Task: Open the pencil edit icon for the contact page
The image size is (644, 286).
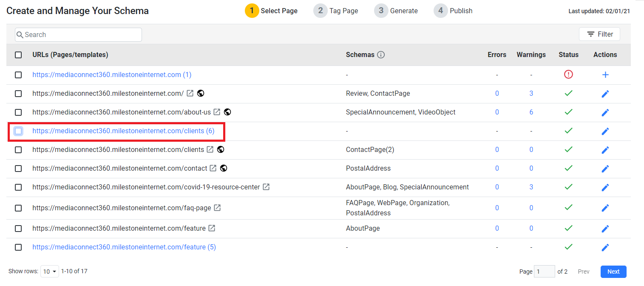Action: 605,168
